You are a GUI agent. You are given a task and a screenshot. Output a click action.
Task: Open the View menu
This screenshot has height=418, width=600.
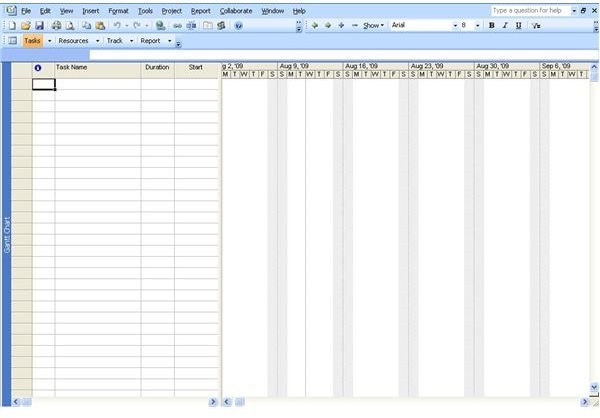(x=66, y=11)
